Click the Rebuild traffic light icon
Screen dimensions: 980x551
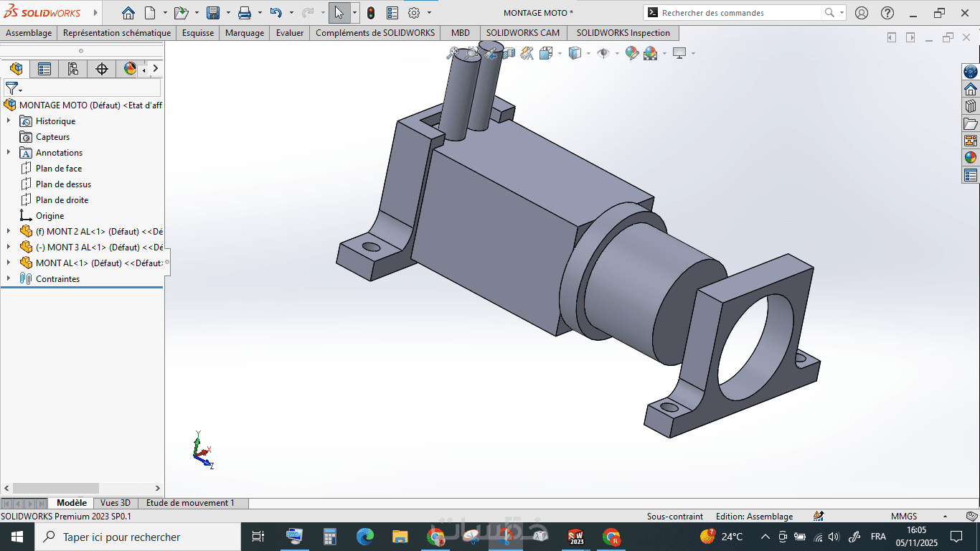tap(371, 13)
